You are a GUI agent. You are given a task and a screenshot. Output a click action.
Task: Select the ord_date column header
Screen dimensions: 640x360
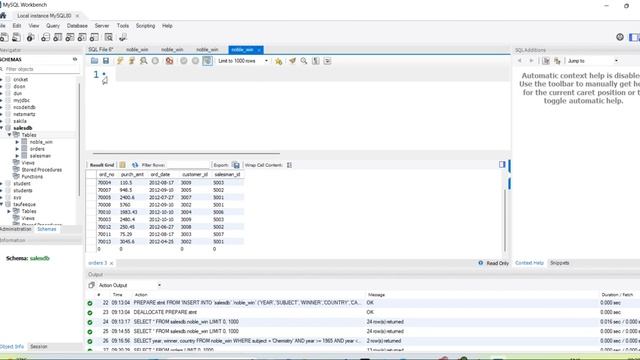point(160,174)
